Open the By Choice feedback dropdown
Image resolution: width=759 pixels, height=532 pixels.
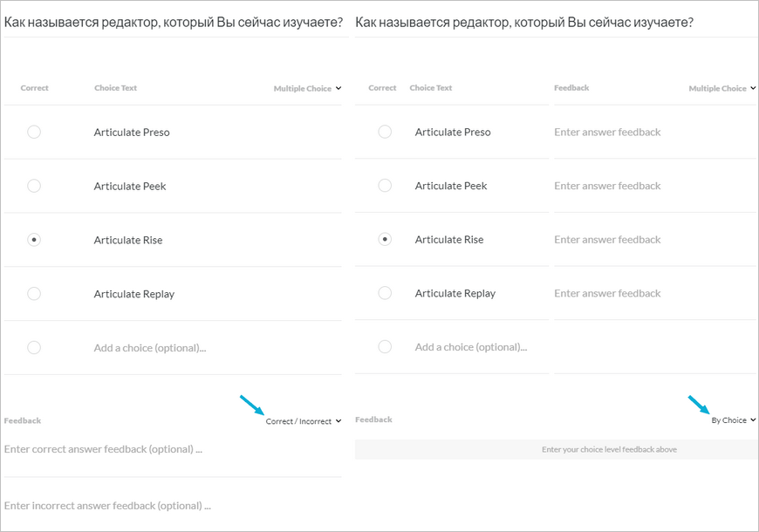(733, 420)
